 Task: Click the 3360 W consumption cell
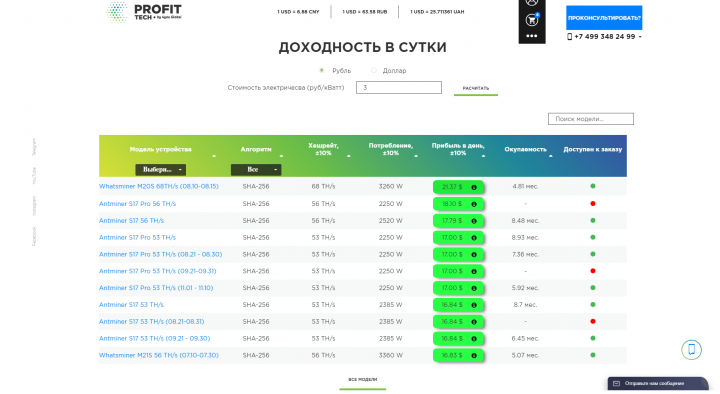click(390, 355)
